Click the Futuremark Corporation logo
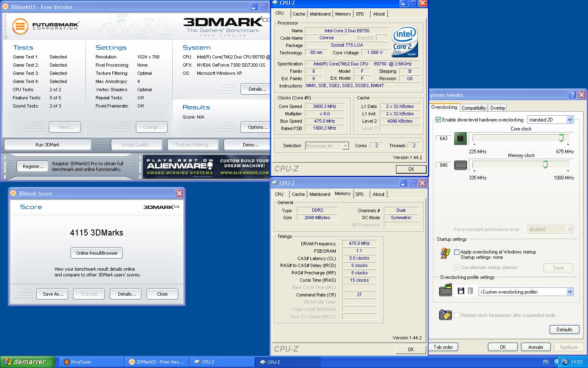This screenshot has width=588, height=368. [x=45, y=27]
